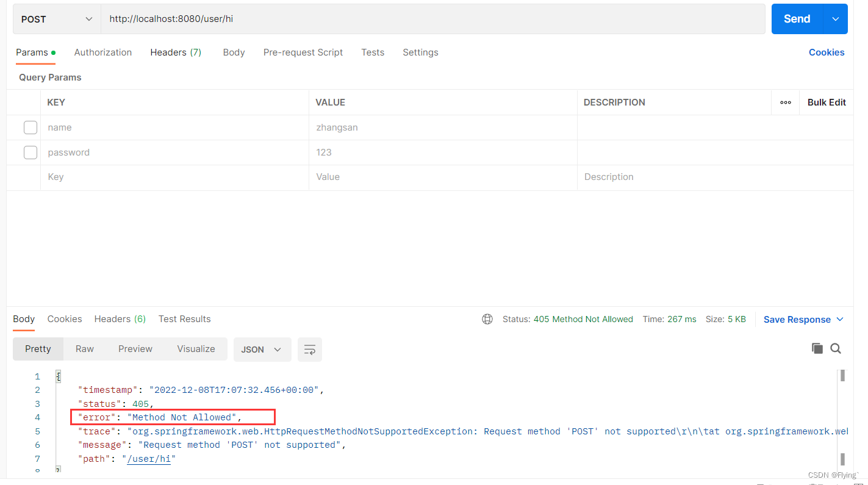Send the request

point(797,19)
